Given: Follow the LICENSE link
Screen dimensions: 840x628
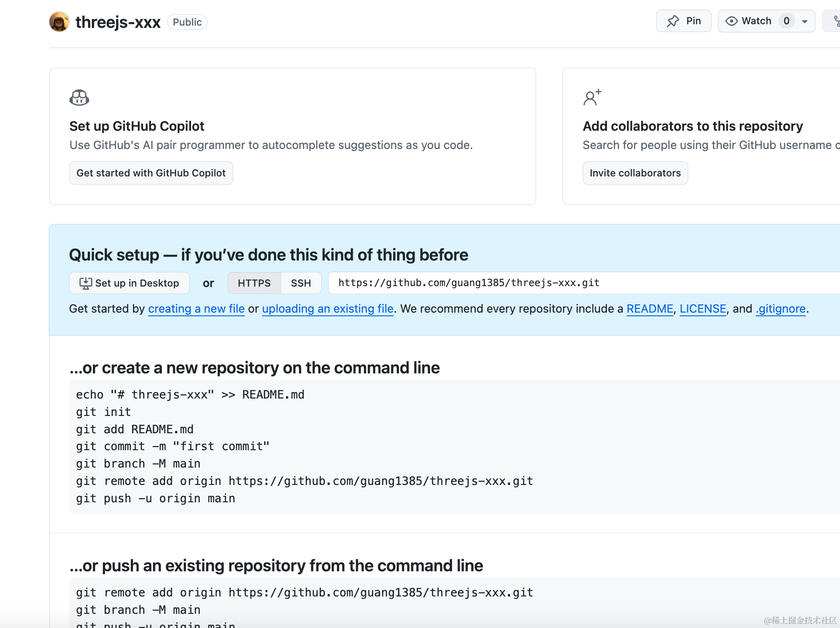Looking at the screenshot, I should (x=703, y=309).
